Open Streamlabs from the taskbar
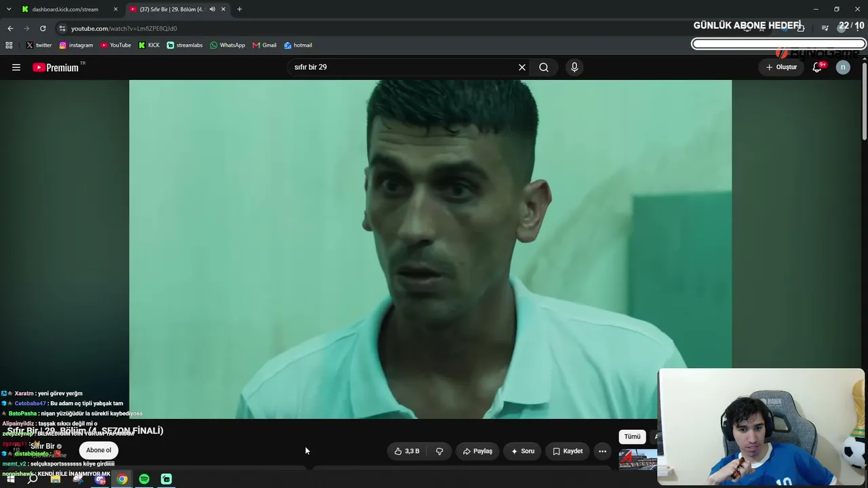The width and height of the screenshot is (868, 488). (x=166, y=479)
